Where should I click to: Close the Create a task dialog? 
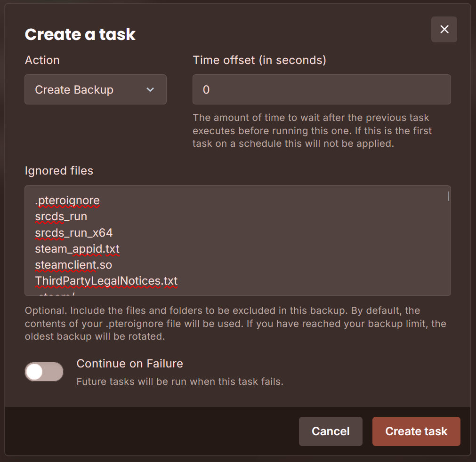click(x=444, y=30)
